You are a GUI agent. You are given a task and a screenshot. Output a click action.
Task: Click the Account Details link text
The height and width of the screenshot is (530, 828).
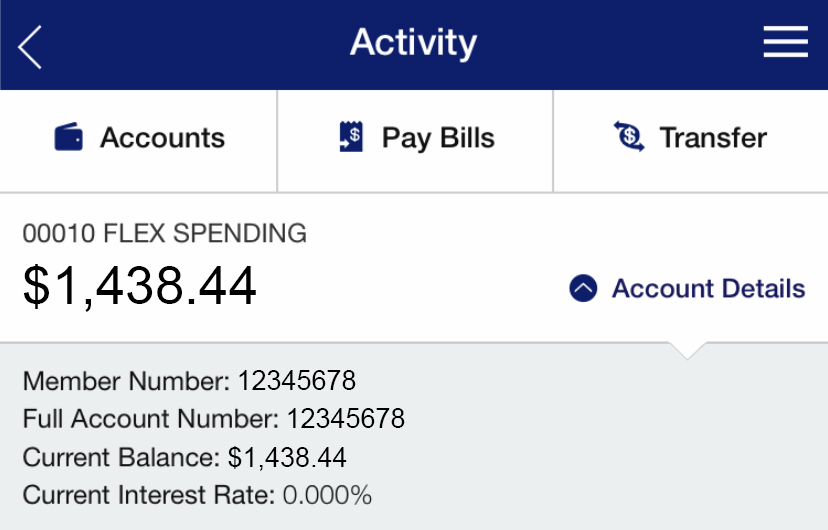[x=709, y=289]
